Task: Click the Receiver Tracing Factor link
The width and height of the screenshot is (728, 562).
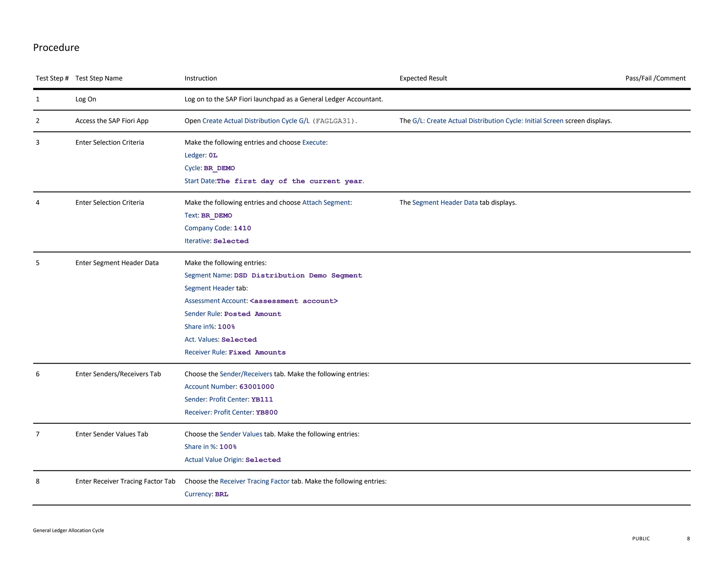Action: coord(255,481)
